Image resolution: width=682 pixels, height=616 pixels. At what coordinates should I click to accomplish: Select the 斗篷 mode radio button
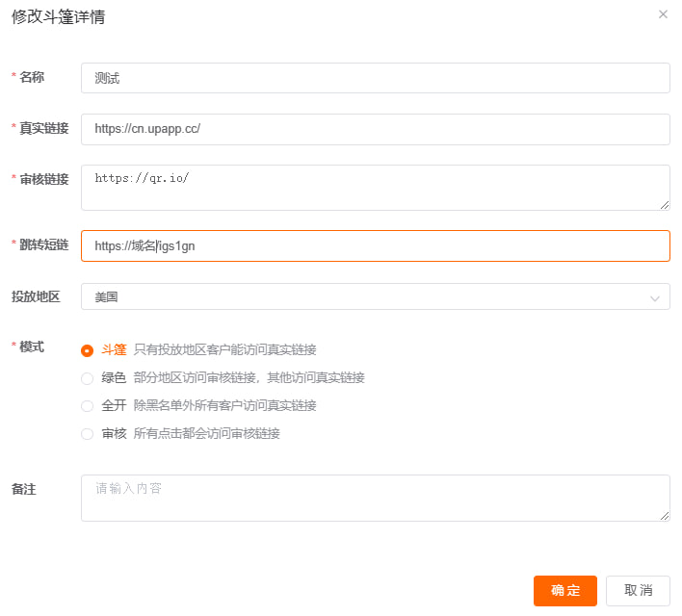(x=87, y=350)
